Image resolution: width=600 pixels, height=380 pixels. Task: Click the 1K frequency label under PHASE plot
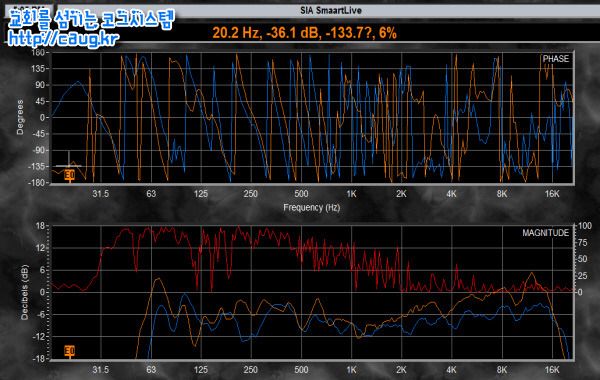351,194
